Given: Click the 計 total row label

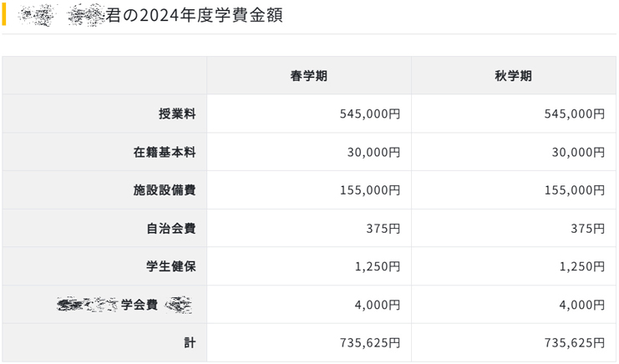Looking at the screenshot, I should pyautogui.click(x=190, y=343).
